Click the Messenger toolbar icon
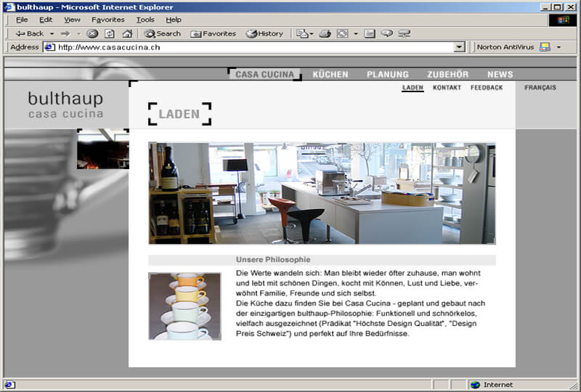This screenshot has width=581, height=392. pos(404,33)
